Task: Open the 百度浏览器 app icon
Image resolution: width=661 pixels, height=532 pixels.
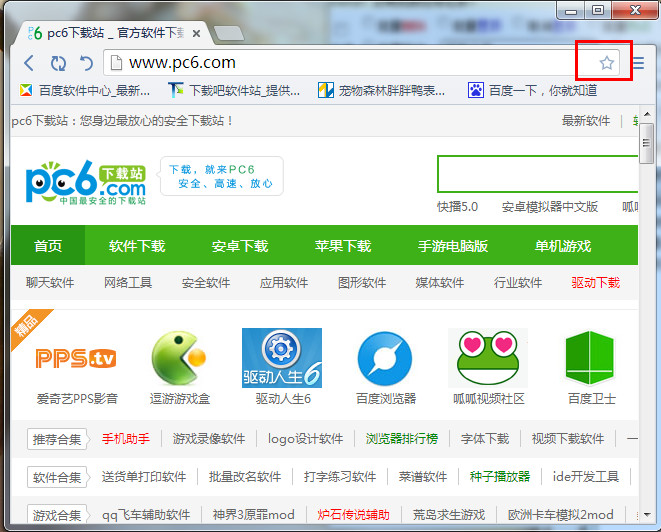Action: [x=385, y=358]
